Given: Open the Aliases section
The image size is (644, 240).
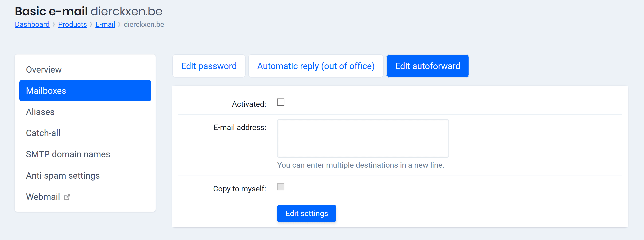Looking at the screenshot, I should (40, 112).
